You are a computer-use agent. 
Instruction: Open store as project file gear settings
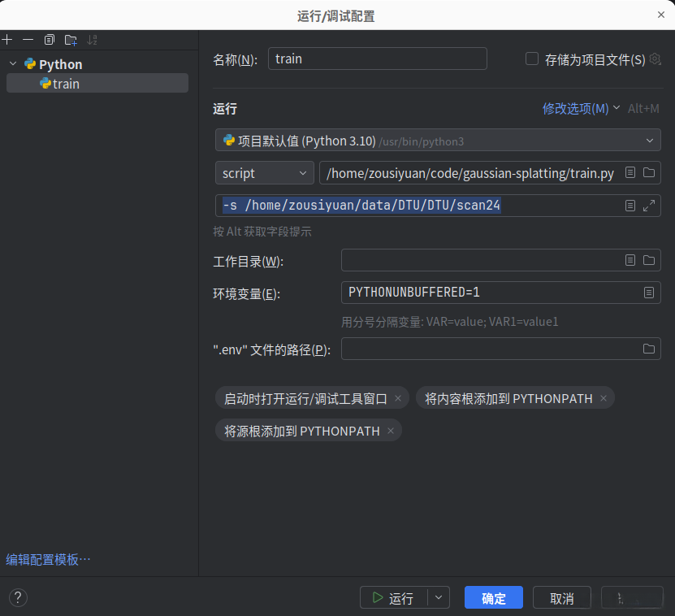tap(655, 59)
